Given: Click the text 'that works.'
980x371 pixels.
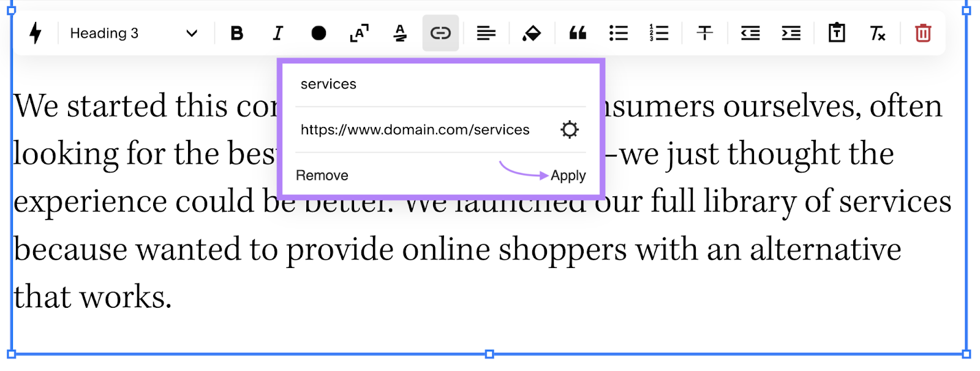Looking at the screenshot, I should (92, 297).
